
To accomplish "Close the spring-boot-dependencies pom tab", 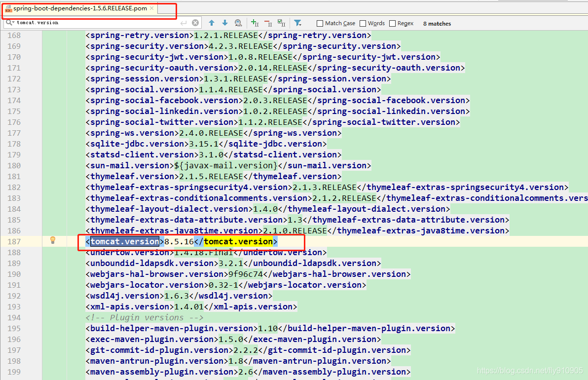I will tap(151, 8).
